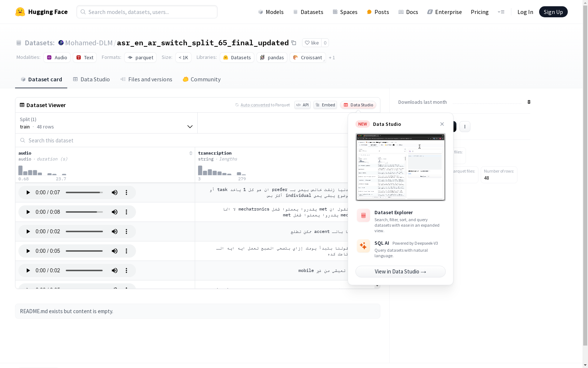Seek within the 0:07 audio progress bar
Viewport: 588px width, 368px height.
(x=84, y=192)
